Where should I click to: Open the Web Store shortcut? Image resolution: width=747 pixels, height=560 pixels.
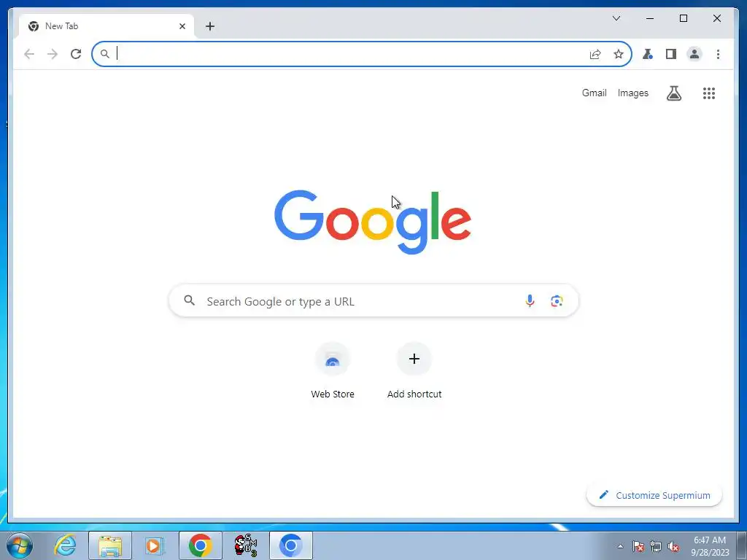(333, 371)
